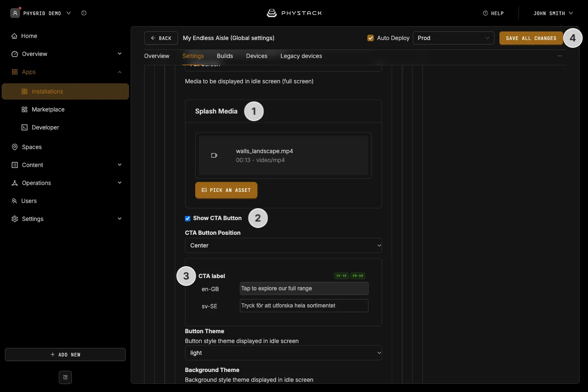The image size is (588, 392).
Task: Open the Prod environment dropdown
Action: [454, 38]
